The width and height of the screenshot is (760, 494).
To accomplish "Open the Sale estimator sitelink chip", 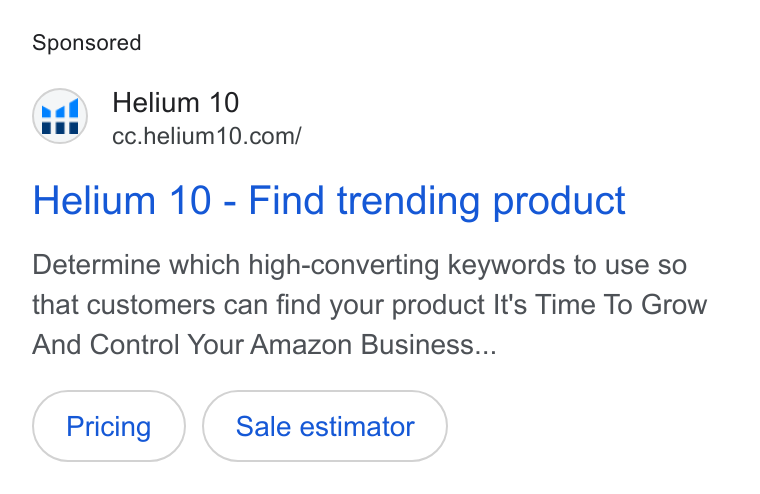I will [x=325, y=426].
